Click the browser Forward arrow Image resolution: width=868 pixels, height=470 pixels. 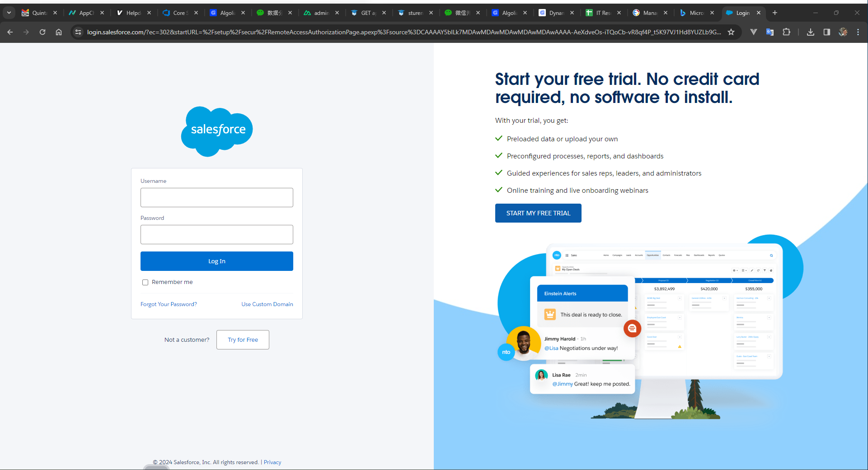[26, 32]
